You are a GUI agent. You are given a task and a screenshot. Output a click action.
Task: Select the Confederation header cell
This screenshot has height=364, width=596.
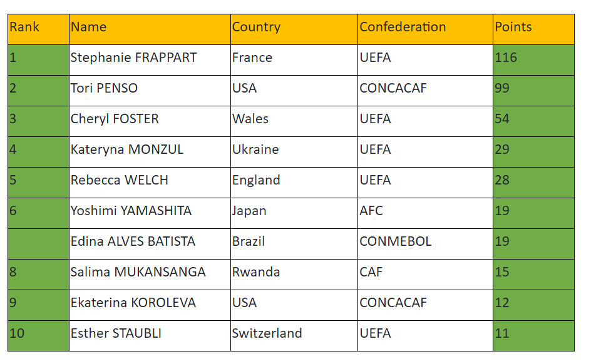(x=424, y=29)
